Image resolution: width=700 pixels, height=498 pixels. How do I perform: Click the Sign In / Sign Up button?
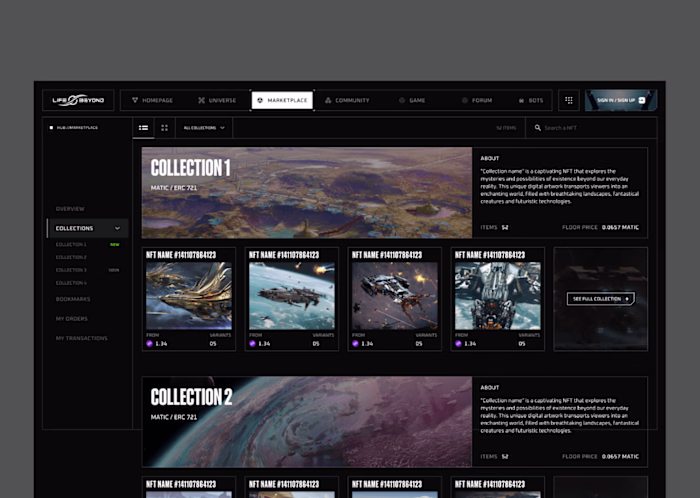(x=621, y=100)
